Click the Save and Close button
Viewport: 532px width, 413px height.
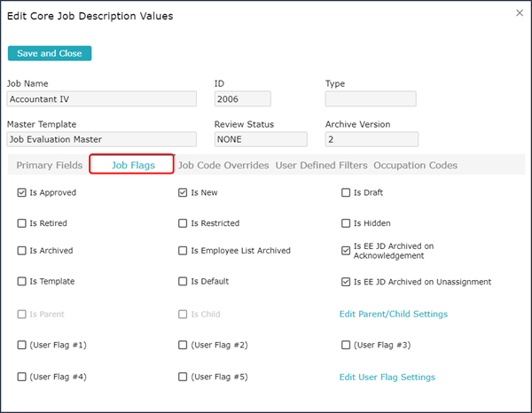[x=50, y=53]
